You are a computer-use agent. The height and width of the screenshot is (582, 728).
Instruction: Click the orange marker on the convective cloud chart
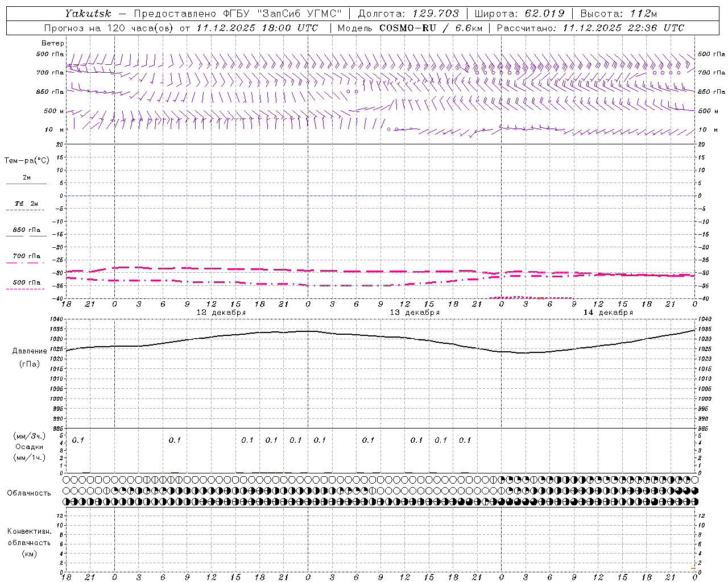coord(693,568)
